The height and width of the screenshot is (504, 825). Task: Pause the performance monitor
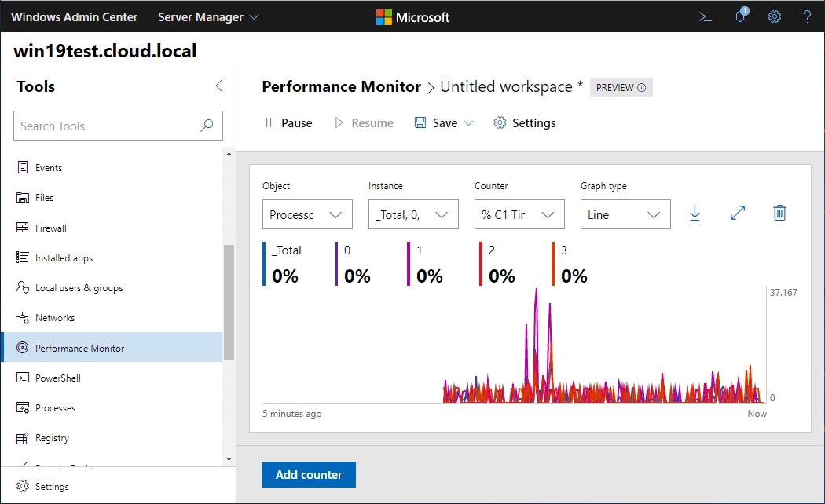click(288, 123)
